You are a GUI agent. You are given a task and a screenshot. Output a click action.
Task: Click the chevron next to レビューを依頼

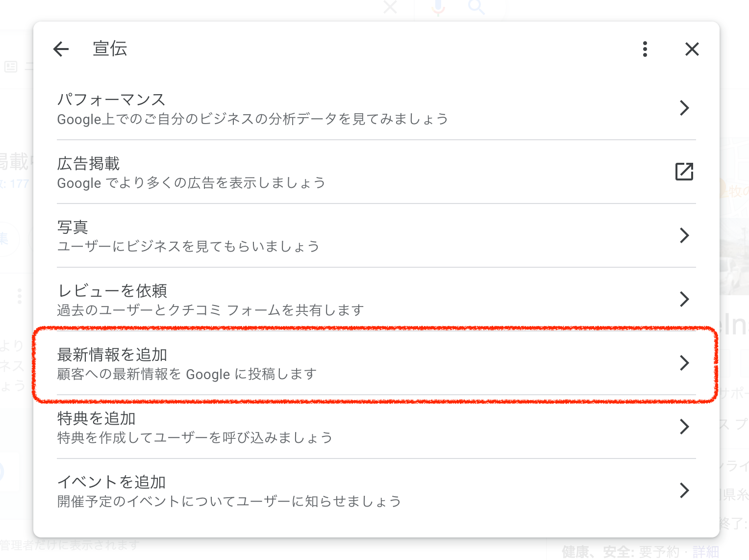click(684, 299)
